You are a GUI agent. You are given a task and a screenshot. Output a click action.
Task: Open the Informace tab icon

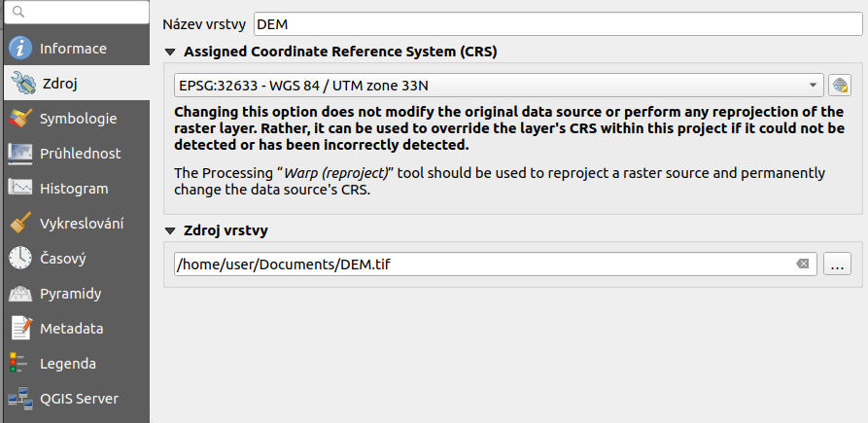20,49
